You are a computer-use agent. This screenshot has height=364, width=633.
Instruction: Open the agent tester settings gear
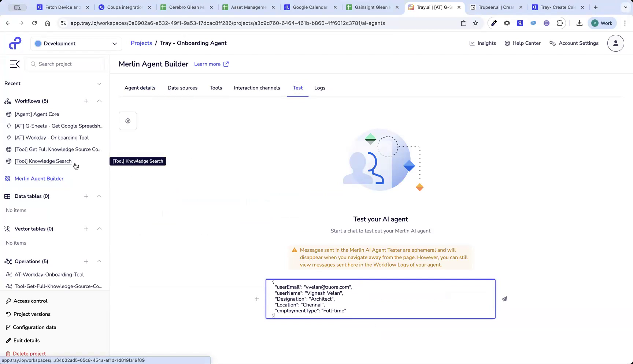(127, 120)
